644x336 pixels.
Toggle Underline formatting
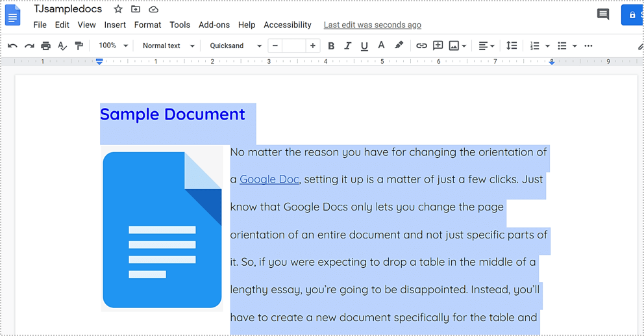pyautogui.click(x=364, y=45)
